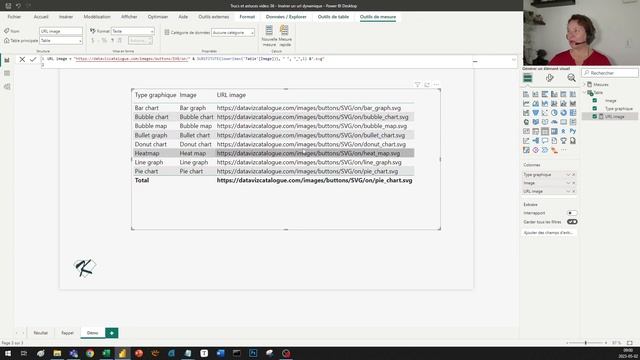
Task: Select the Build visual fields pane icon
Action: pos(527,78)
